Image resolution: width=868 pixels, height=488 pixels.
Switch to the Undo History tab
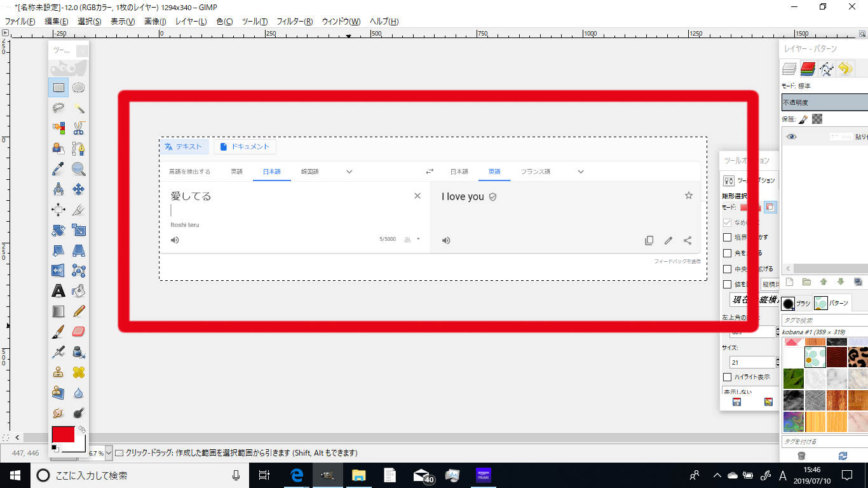click(x=844, y=68)
